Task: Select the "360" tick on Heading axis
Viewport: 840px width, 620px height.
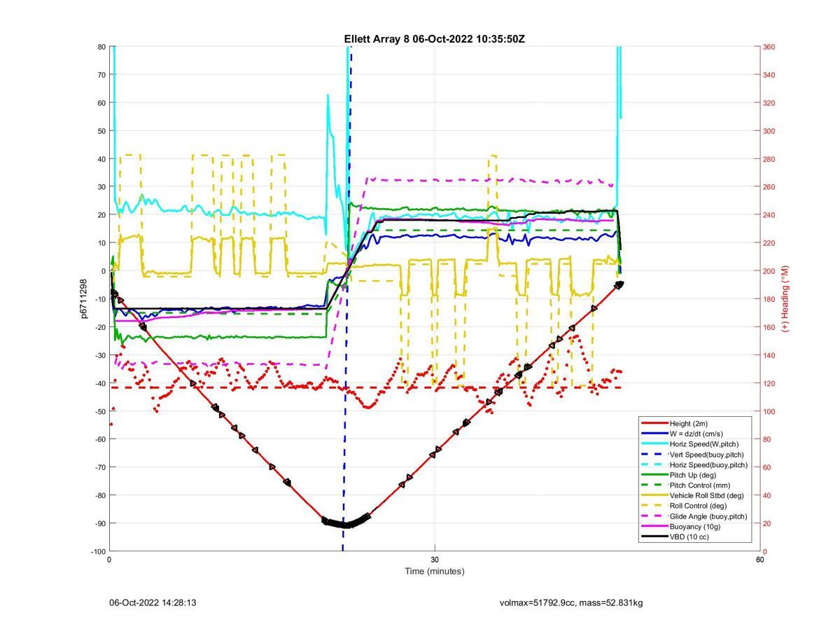Action: tap(769, 47)
